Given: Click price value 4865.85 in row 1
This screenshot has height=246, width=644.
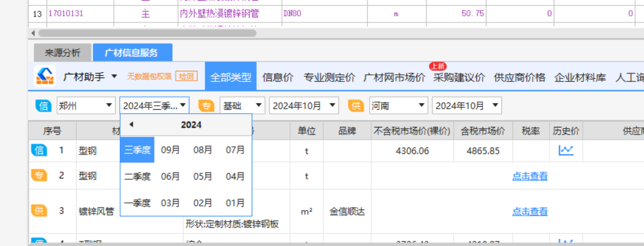Looking at the screenshot, I should pyautogui.click(x=483, y=150).
